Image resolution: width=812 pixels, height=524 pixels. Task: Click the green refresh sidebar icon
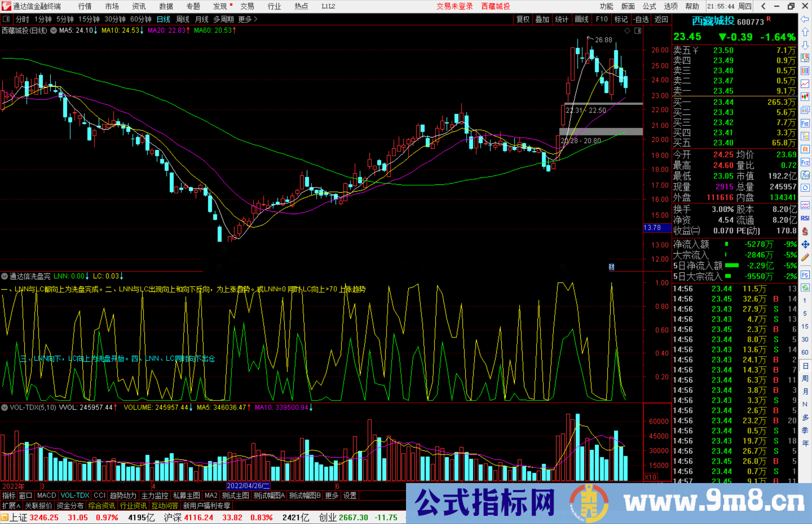point(805,287)
